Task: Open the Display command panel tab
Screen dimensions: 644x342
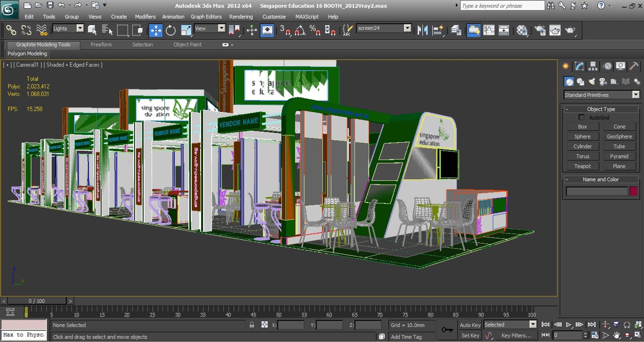Action: pyautogui.click(x=621, y=66)
